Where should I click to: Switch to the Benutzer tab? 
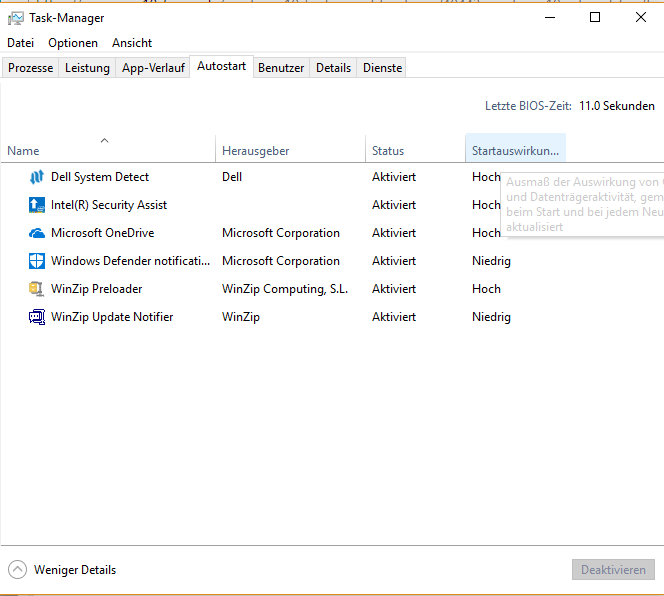[281, 68]
